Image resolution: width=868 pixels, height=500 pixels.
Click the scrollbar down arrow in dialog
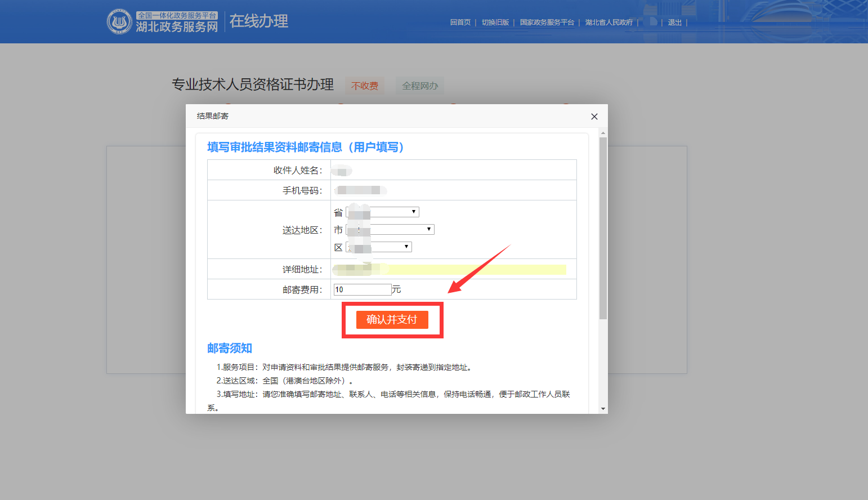tap(603, 409)
